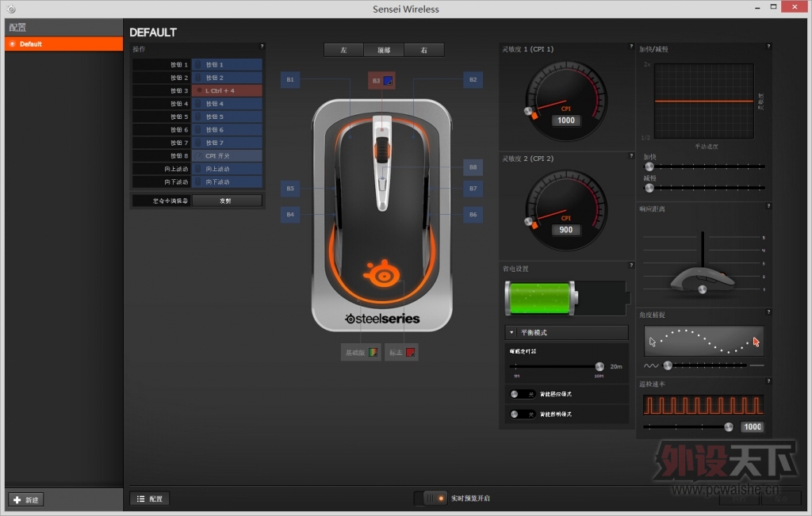Open help for the 角度捕捉 panel
812x516 pixels.
coord(768,312)
